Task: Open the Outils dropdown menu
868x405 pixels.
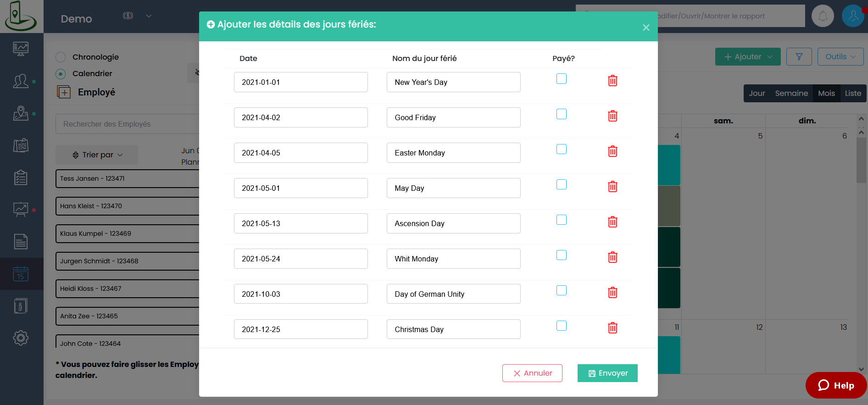Action: point(840,57)
